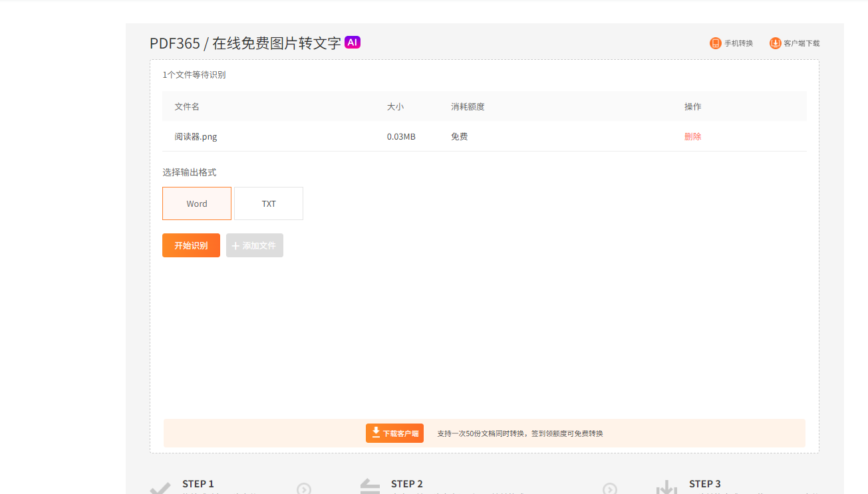Image resolution: width=868 pixels, height=494 pixels.
Task: Click the arrow between STEP 1 and STEP 2
Action: [x=304, y=489]
